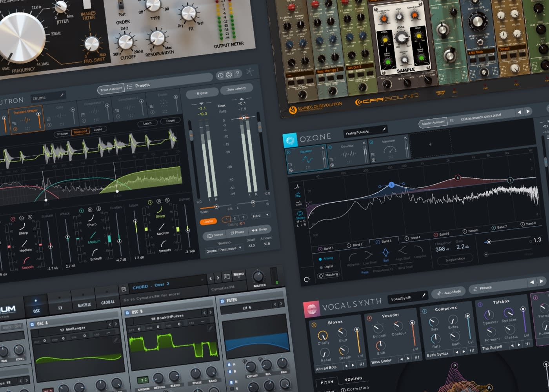This screenshot has height=392, width=549.
Task: Select the Bell filter shape icon
Action: (385, 253)
